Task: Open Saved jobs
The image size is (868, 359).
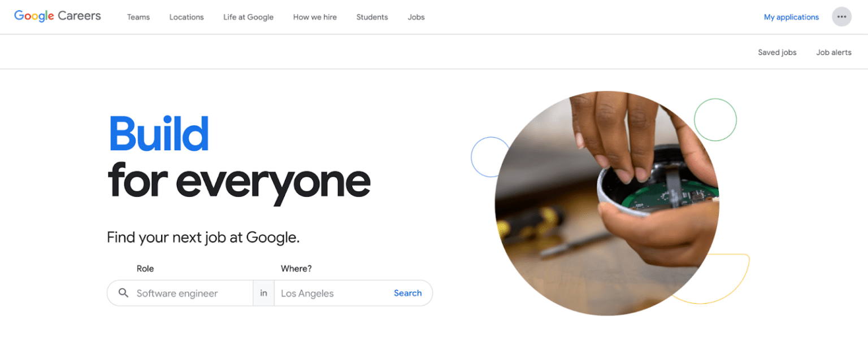Action: [777, 52]
